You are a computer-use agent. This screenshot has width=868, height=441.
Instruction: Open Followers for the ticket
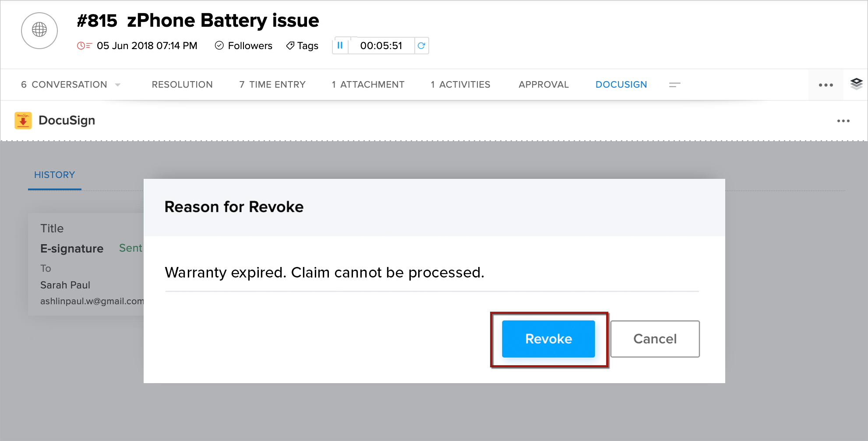tap(243, 46)
